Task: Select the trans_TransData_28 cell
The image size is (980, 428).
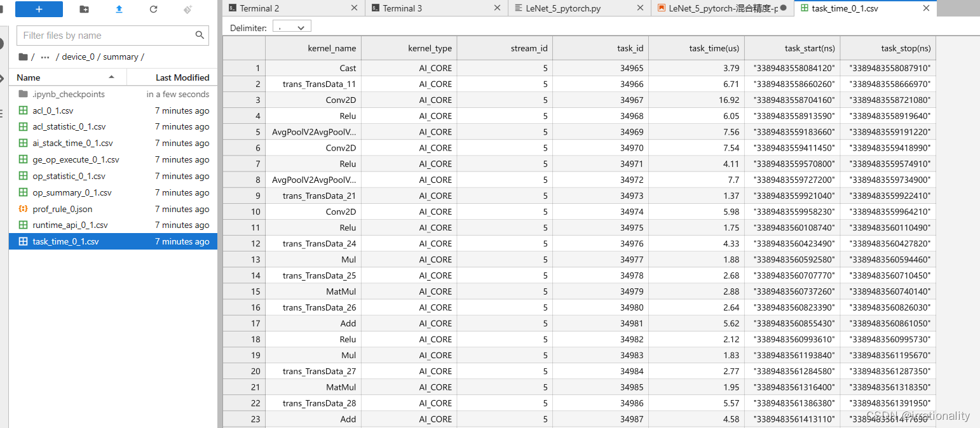Action: point(313,403)
